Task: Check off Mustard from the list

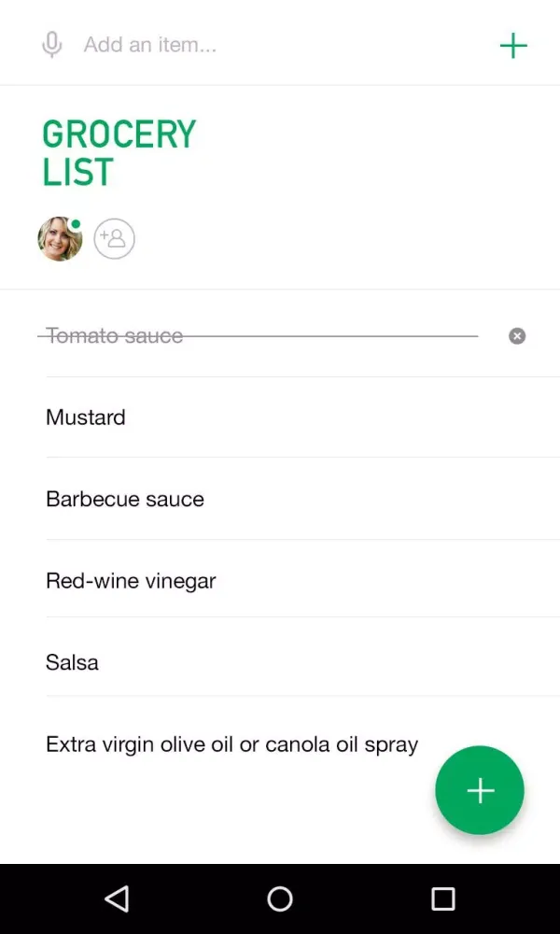Action: coord(86,417)
